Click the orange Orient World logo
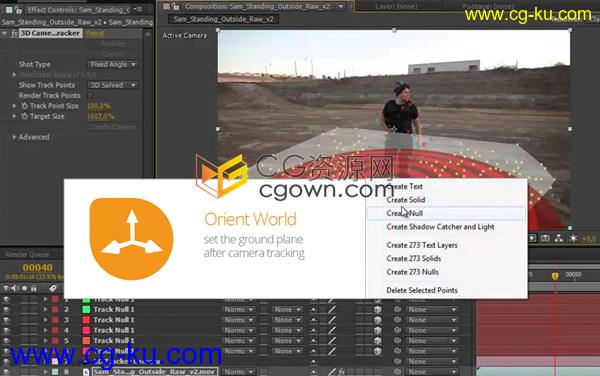Screen dimensions: 600x376 pyautogui.click(x=131, y=239)
